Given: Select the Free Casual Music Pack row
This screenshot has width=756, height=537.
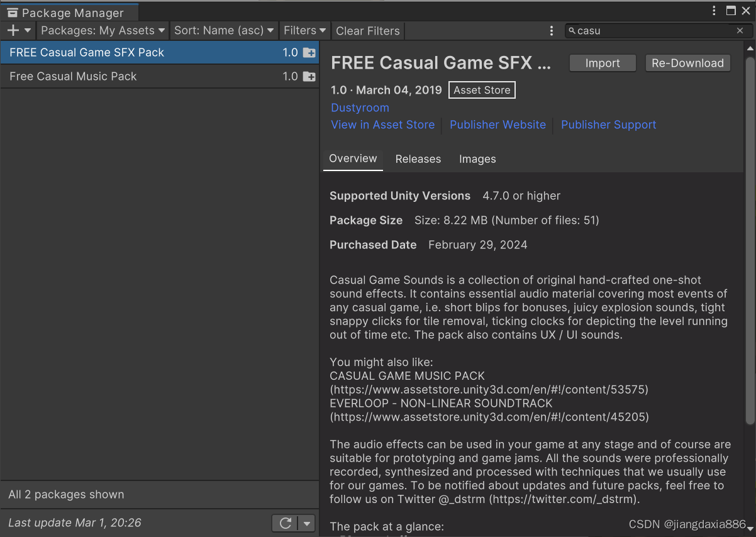Looking at the screenshot, I should click(160, 76).
